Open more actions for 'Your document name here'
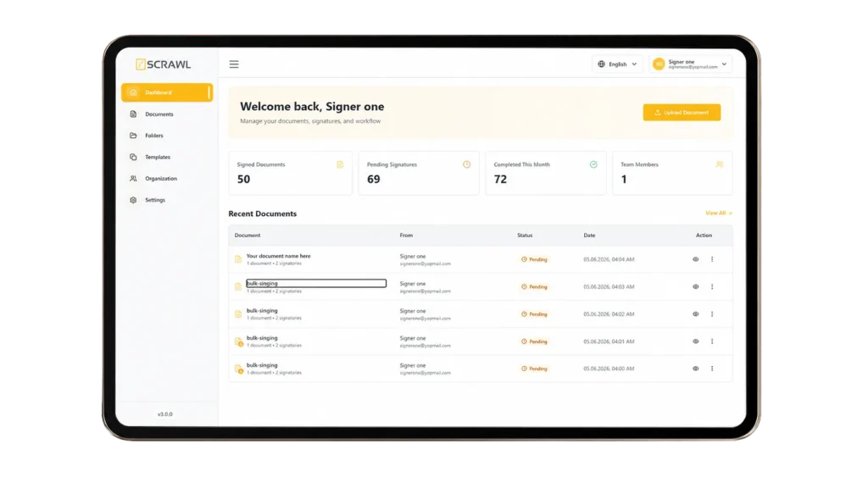868x488 pixels. click(712, 259)
